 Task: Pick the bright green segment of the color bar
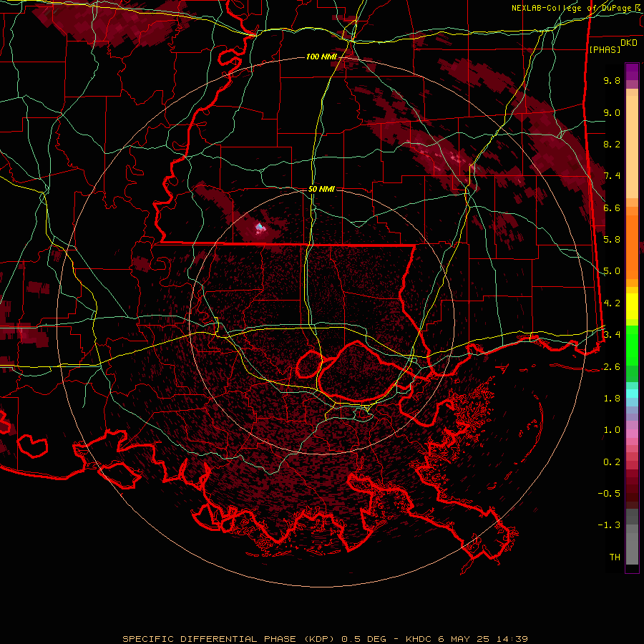pos(632,345)
